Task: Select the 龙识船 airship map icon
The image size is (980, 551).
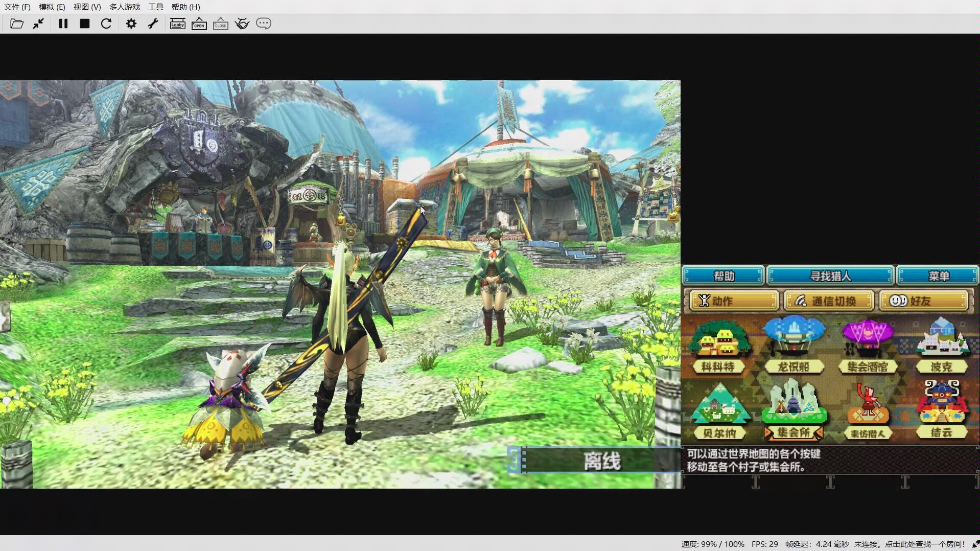Action: pos(794,345)
